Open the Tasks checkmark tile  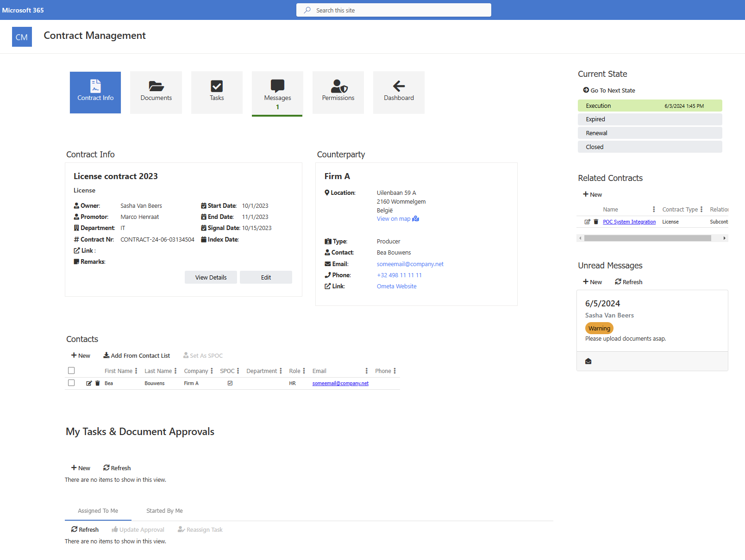[217, 92]
